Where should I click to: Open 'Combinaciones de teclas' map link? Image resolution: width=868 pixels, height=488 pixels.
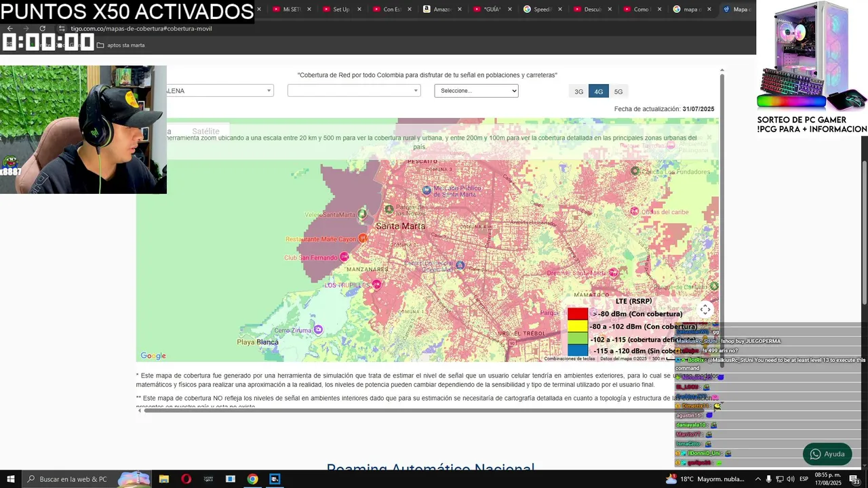[570, 359]
